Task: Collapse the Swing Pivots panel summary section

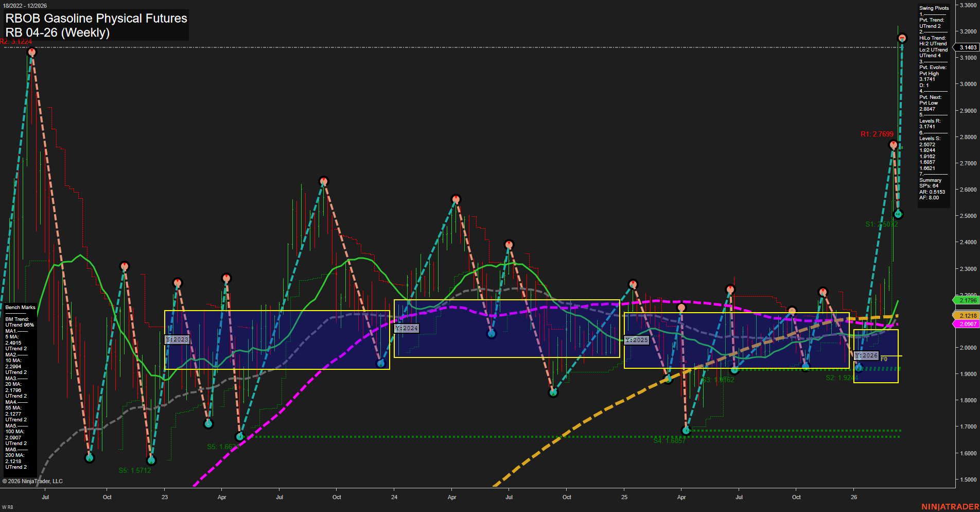Action: tap(930, 180)
